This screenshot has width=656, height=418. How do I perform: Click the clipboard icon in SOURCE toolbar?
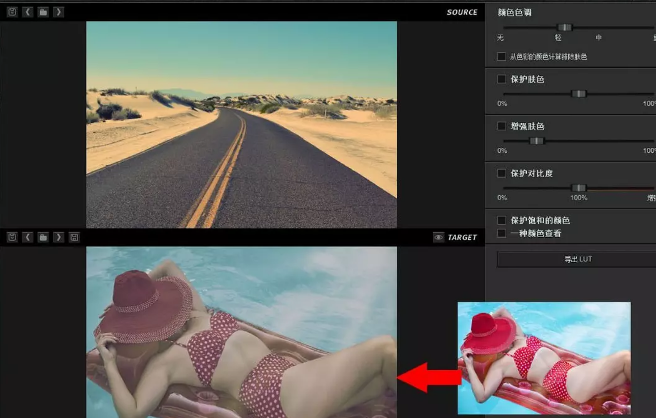pyautogui.click(x=12, y=12)
